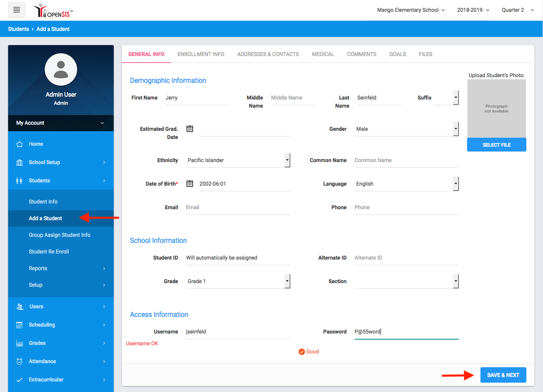Click the School Setup building icon
This screenshot has width=543, height=392.
click(x=19, y=162)
